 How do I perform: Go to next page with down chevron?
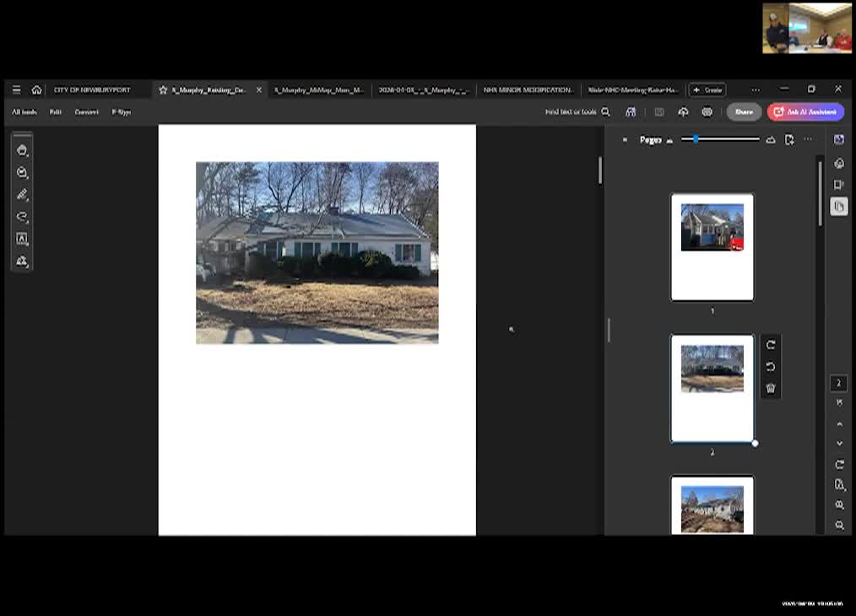click(839, 443)
